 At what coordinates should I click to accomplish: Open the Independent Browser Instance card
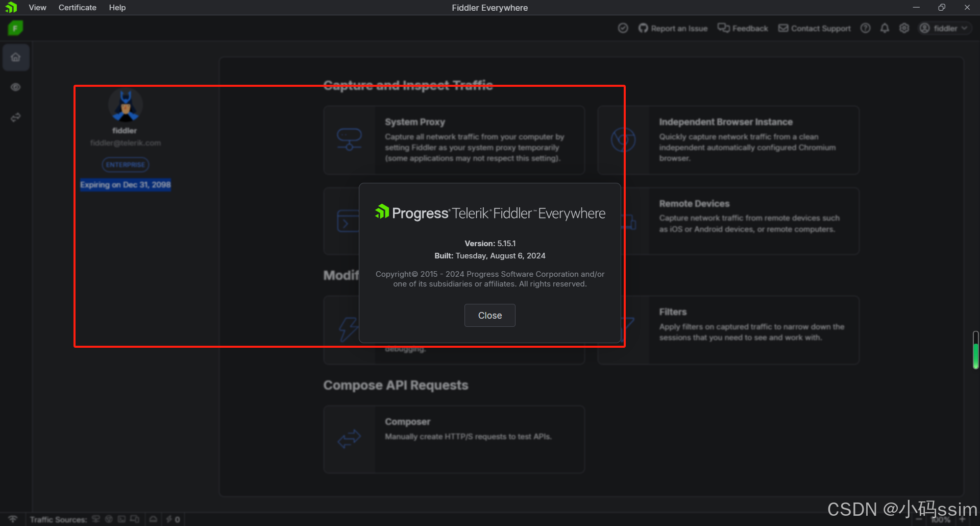728,140
